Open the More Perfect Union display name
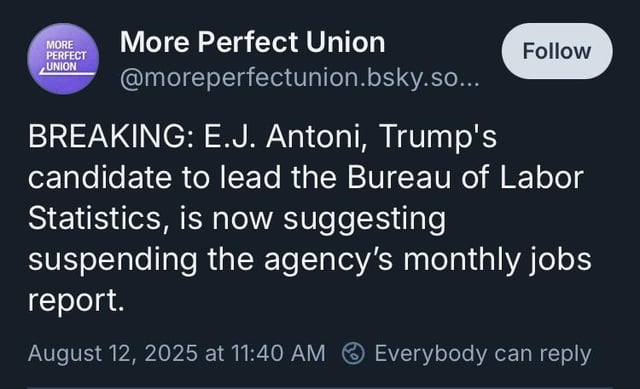 [x=252, y=42]
